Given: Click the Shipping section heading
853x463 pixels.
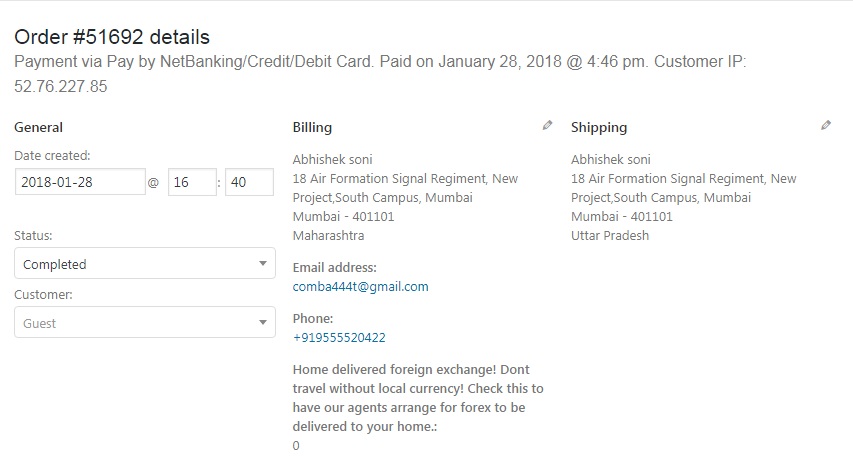Looking at the screenshot, I should click(599, 127).
